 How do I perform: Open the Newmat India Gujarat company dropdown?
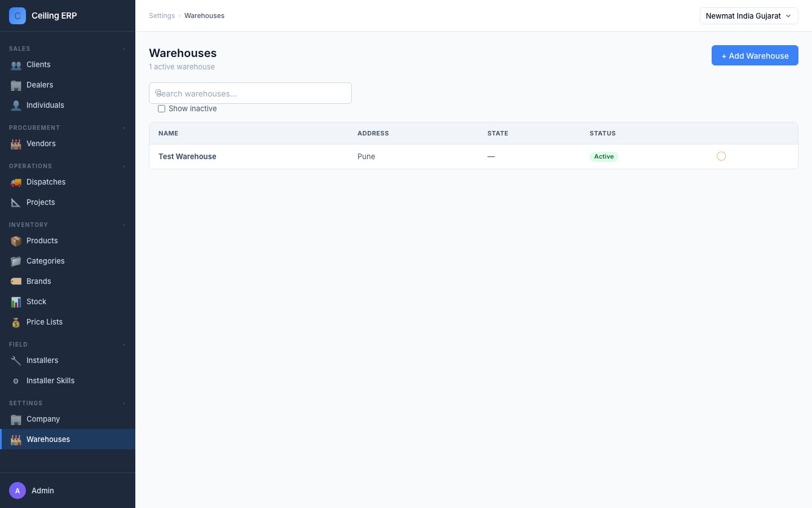coord(749,16)
